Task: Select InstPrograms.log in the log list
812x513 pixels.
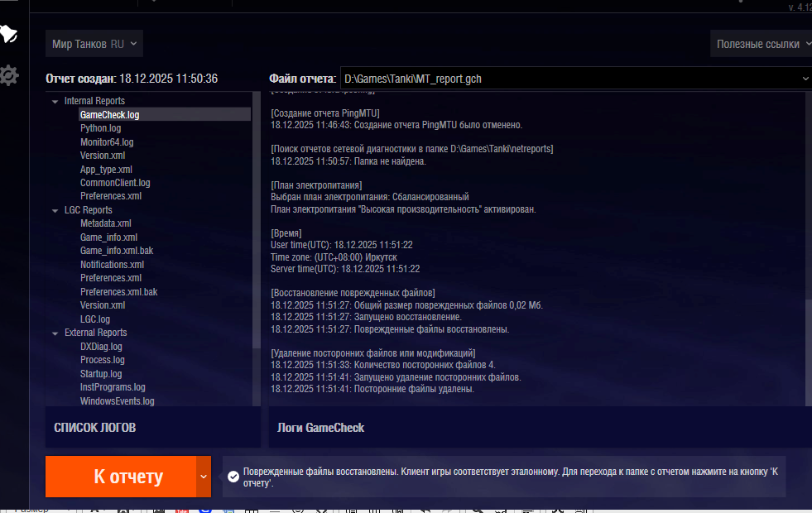Action: [x=113, y=387]
